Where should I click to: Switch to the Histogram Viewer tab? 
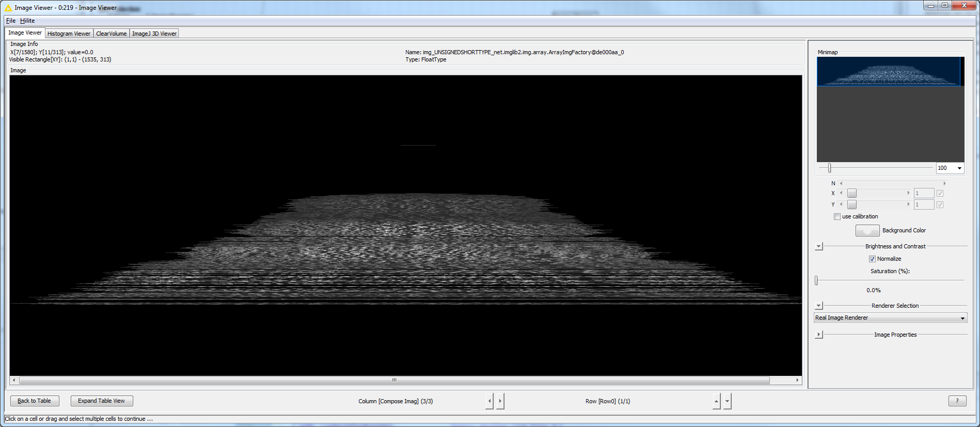[69, 34]
